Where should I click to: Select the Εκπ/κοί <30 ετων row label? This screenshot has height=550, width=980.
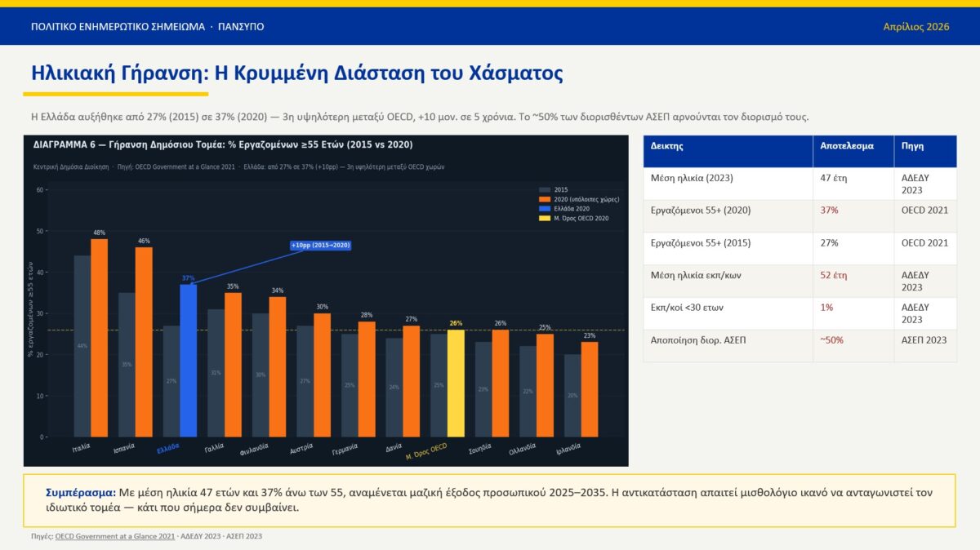click(687, 308)
